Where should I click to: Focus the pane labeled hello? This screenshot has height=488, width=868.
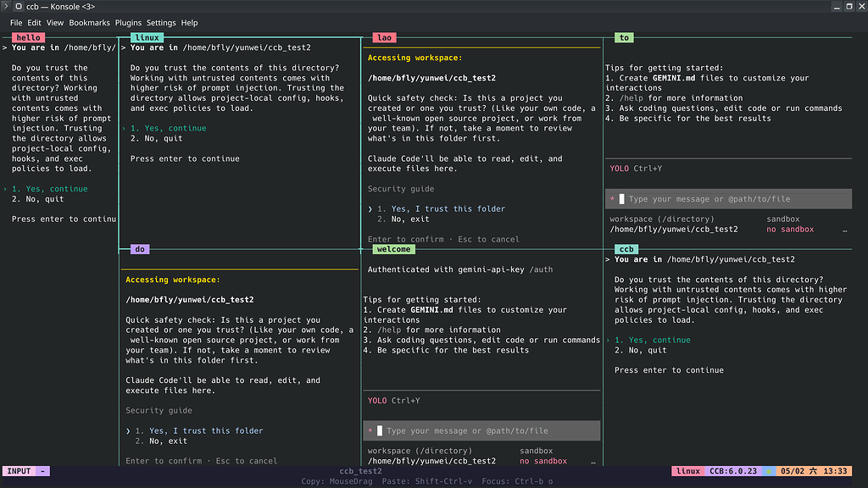[x=28, y=37]
